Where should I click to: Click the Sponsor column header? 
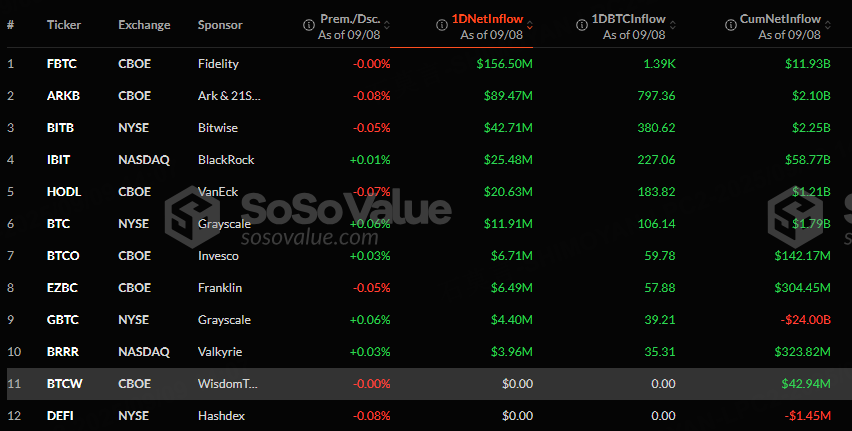(220, 24)
